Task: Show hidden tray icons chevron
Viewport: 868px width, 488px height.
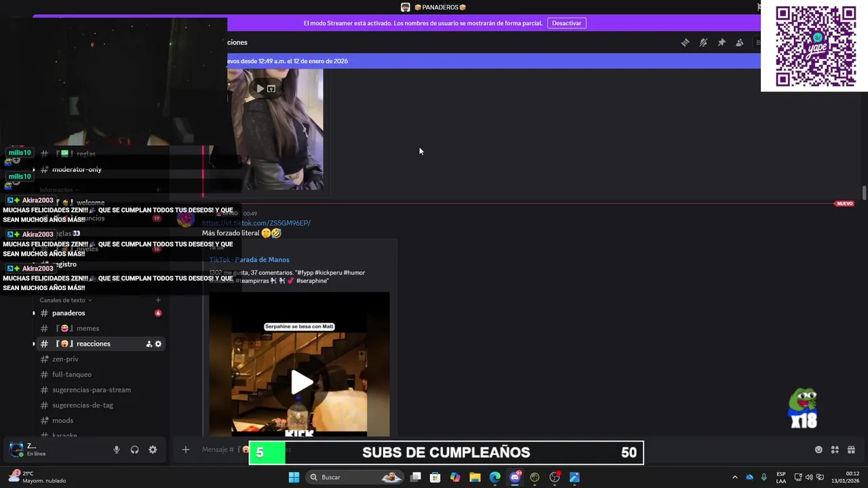Action: tap(734, 477)
